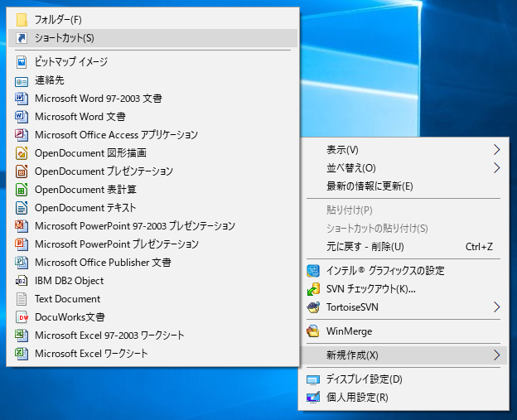Click the OpenDocument テキスト icon
The image size is (517, 420).
tap(22, 208)
